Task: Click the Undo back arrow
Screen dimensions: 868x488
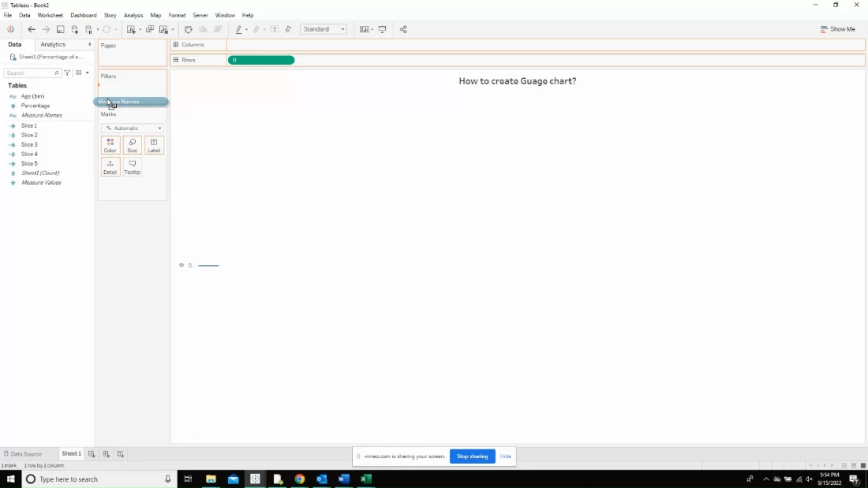Action: [32, 29]
